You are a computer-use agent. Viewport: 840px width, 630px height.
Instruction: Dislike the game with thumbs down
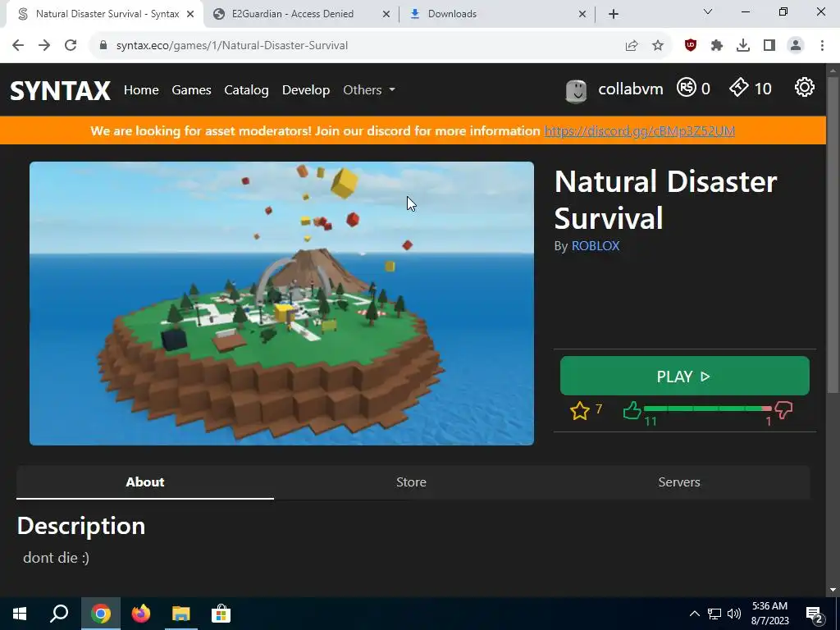point(783,411)
